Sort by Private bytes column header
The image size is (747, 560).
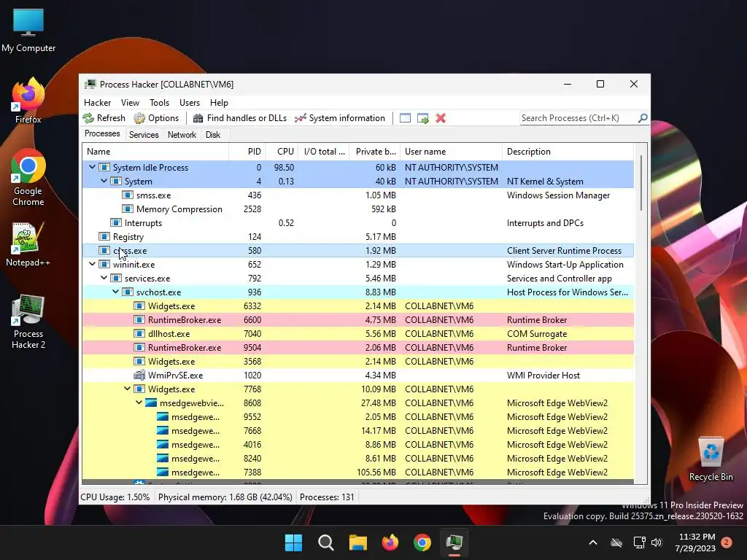[375, 152]
